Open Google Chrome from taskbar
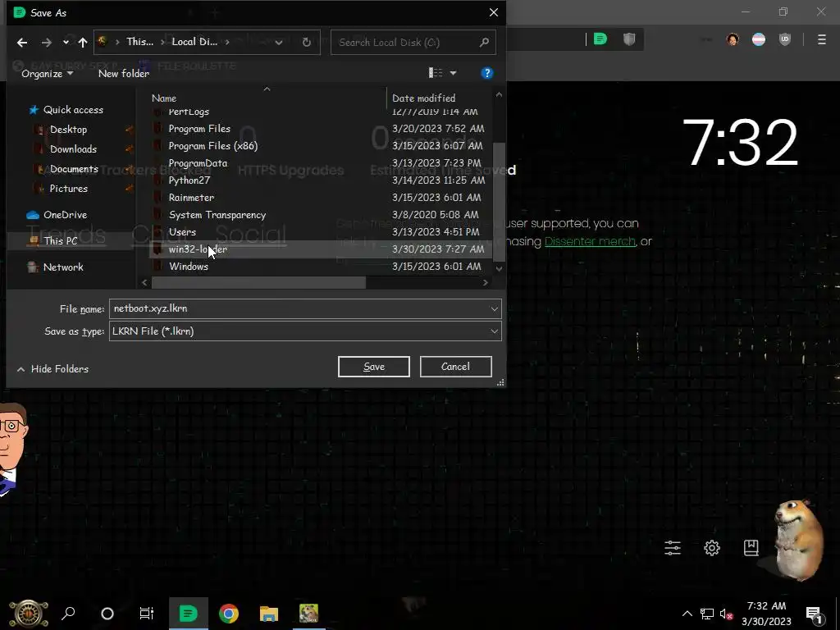 pyautogui.click(x=229, y=614)
